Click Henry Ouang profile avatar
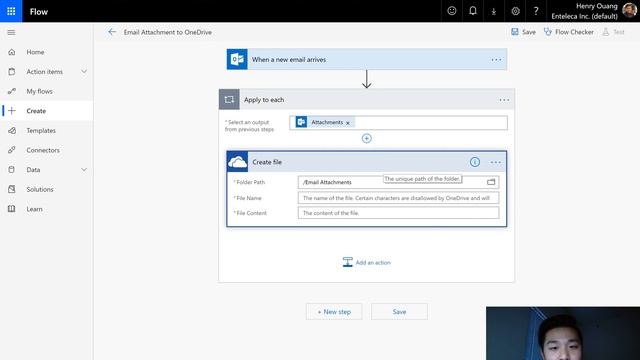 (629, 11)
